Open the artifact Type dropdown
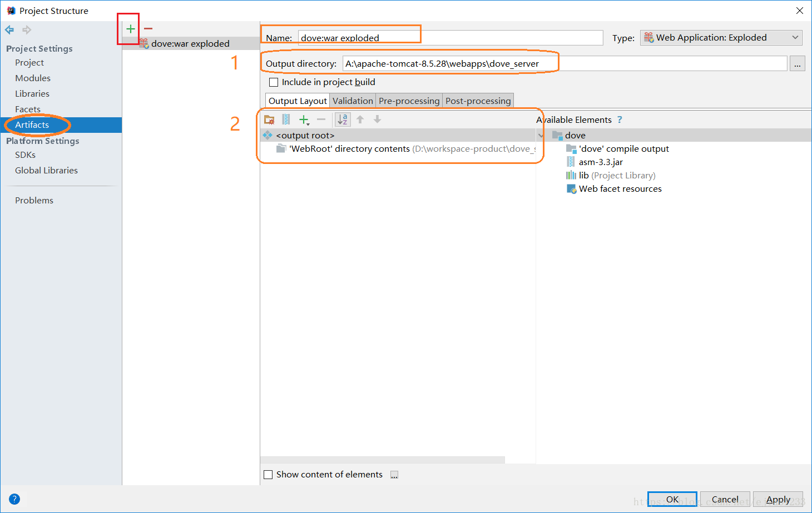The image size is (812, 513). point(720,37)
